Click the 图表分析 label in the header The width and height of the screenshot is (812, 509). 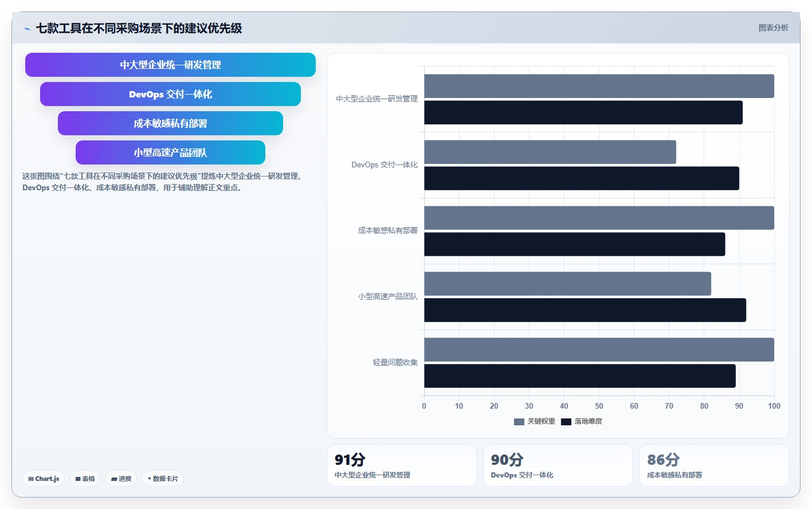click(773, 28)
